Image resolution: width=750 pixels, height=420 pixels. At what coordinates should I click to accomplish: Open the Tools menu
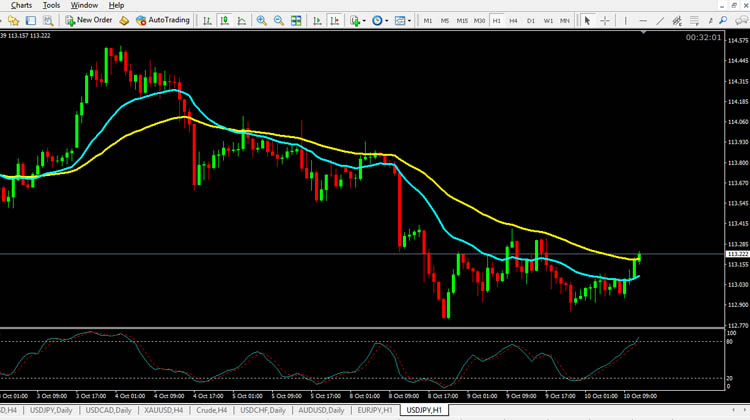[x=51, y=5]
